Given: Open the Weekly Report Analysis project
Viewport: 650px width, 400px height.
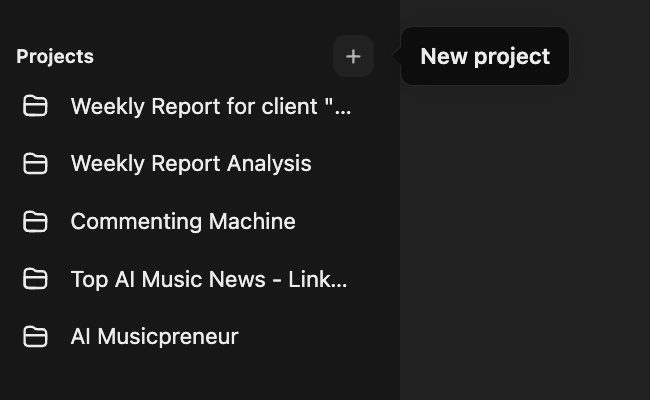Looking at the screenshot, I should [x=191, y=164].
